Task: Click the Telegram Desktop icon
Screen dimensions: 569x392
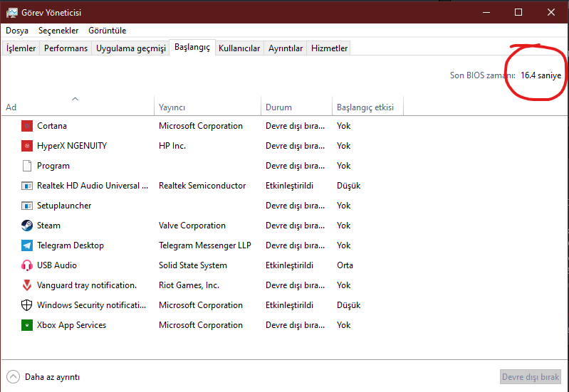Action: click(x=27, y=245)
